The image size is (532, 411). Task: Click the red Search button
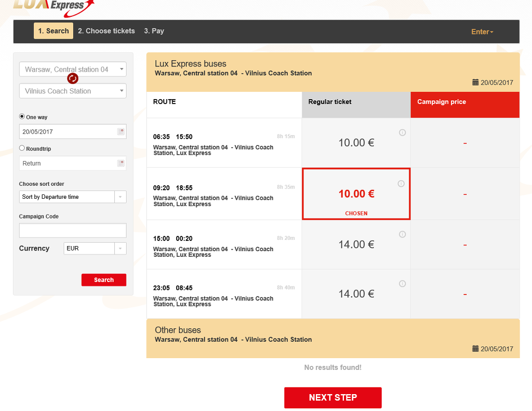click(x=104, y=280)
